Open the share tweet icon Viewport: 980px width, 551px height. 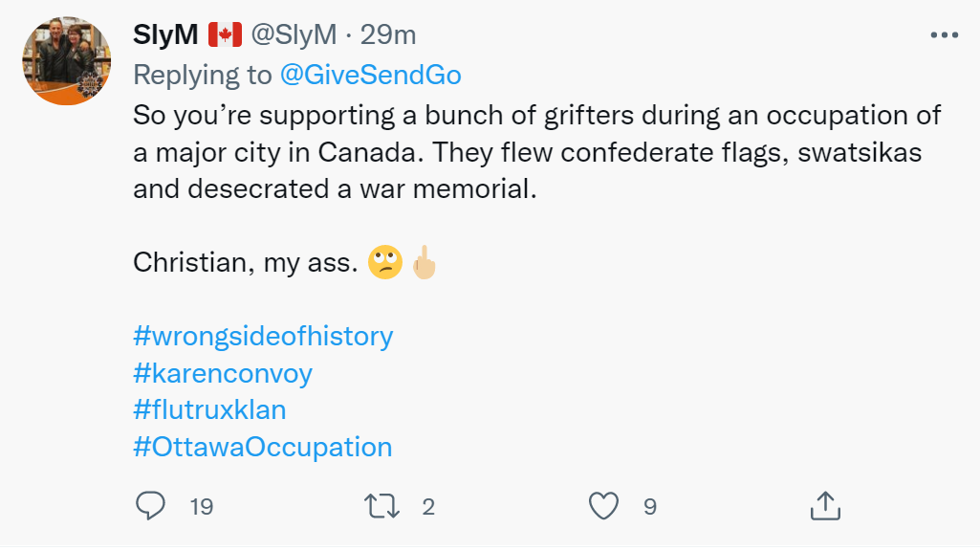pyautogui.click(x=825, y=505)
